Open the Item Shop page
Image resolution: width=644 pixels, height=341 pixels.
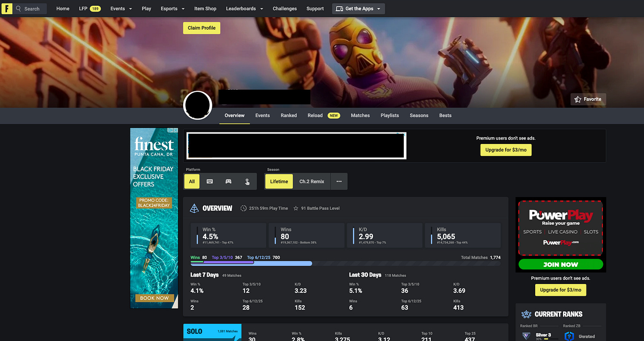205,8
